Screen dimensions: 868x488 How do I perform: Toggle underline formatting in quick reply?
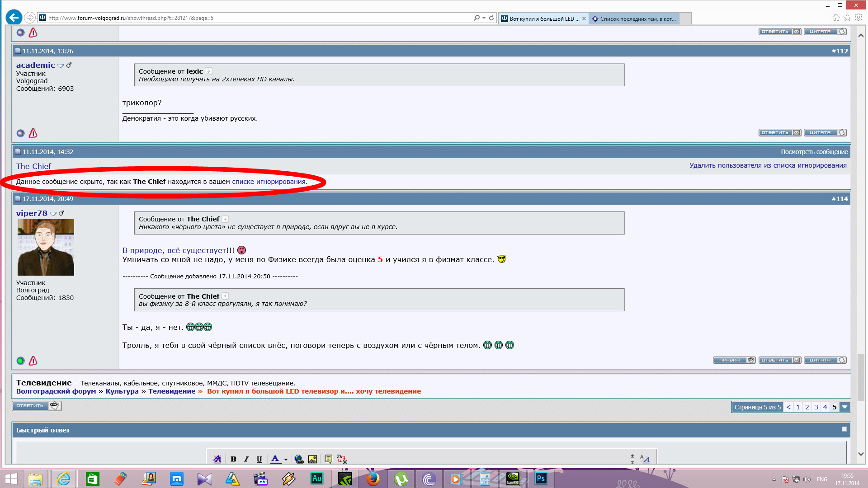(259, 459)
